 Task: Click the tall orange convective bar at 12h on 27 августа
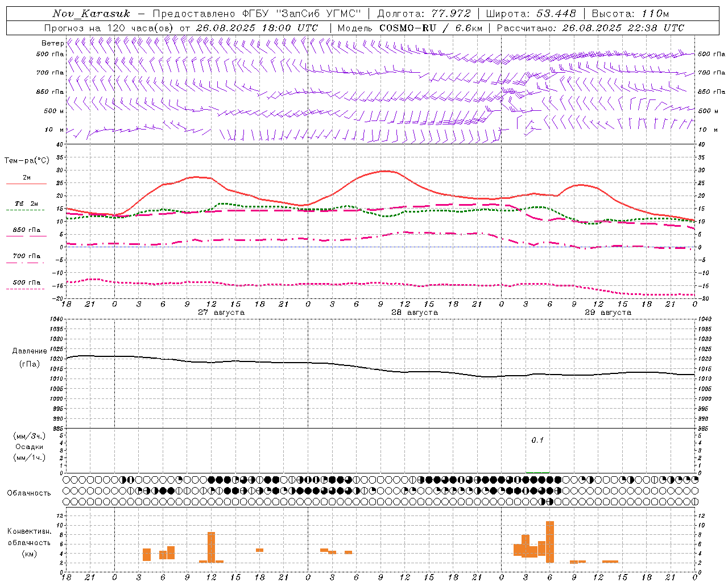[x=212, y=547]
